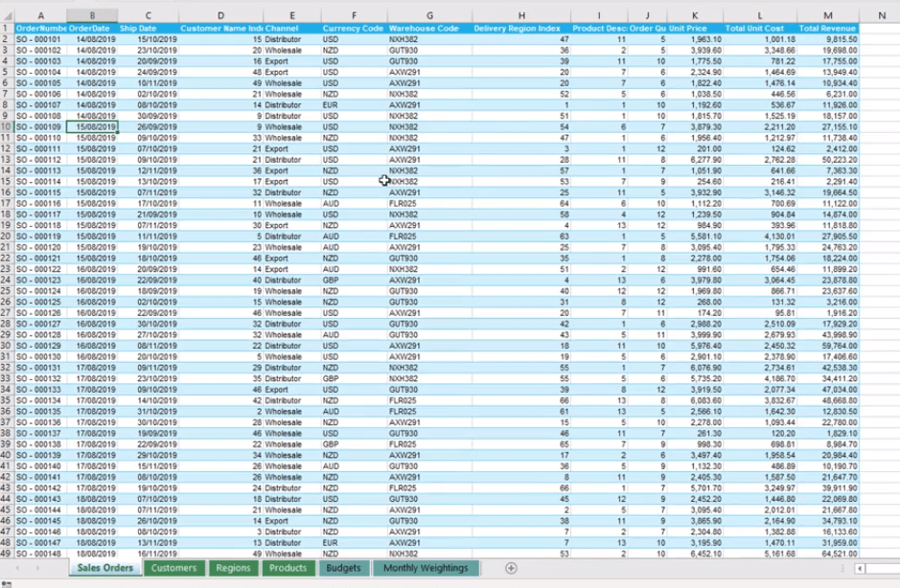Click warehouse FLR025 in row SO - 000116
The width and height of the screenshot is (900, 588).
click(x=429, y=204)
